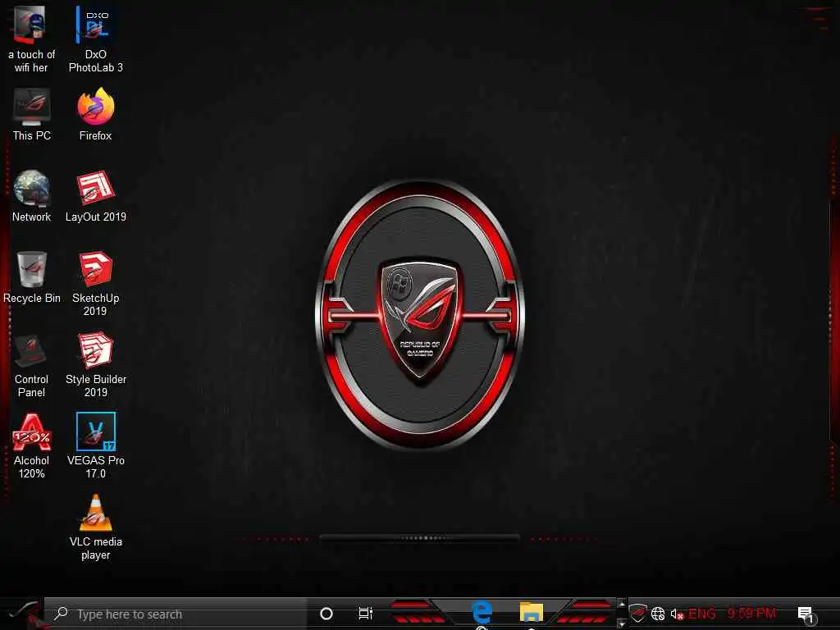Open ROG shield tray icon
Image resolution: width=840 pixels, height=630 pixels.
637,613
